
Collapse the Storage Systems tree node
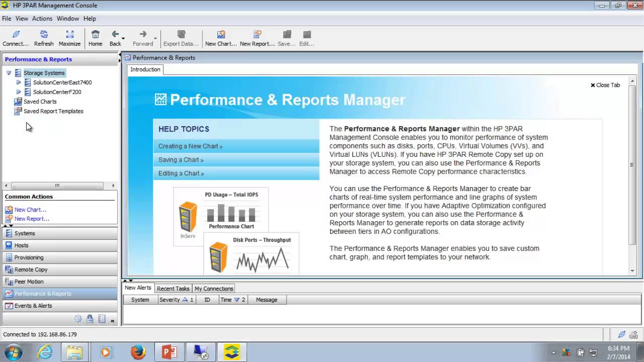(x=9, y=73)
